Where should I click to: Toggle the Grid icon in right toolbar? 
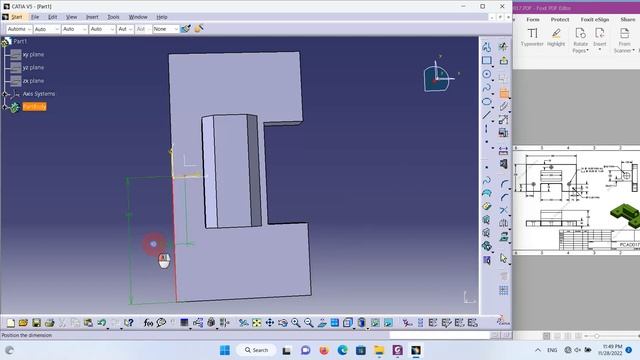pos(504,290)
